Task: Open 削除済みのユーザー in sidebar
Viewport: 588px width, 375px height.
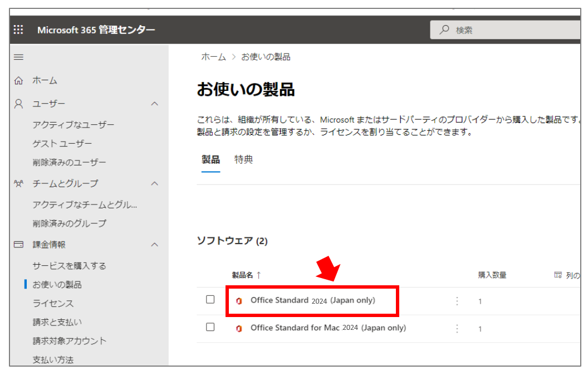Action: pos(70,163)
